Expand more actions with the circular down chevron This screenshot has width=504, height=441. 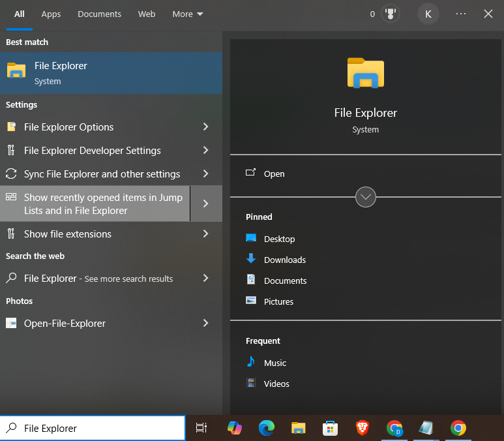click(366, 197)
